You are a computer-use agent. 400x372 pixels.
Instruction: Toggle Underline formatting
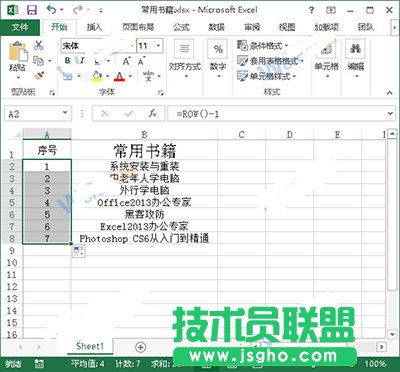tap(97, 61)
